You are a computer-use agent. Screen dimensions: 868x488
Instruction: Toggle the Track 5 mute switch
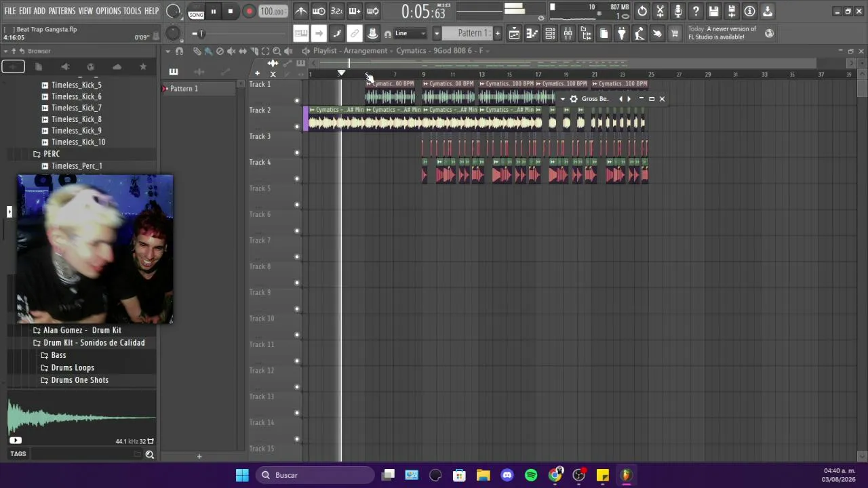[x=297, y=205]
